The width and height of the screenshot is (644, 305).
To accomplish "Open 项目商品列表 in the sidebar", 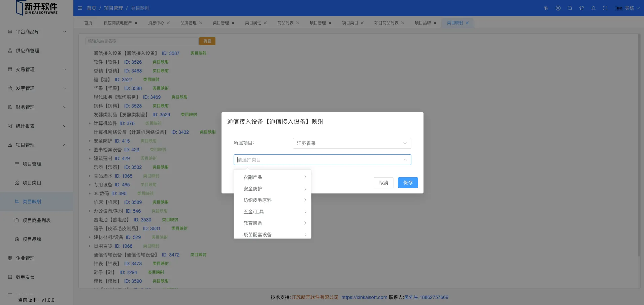I will click(x=36, y=220).
